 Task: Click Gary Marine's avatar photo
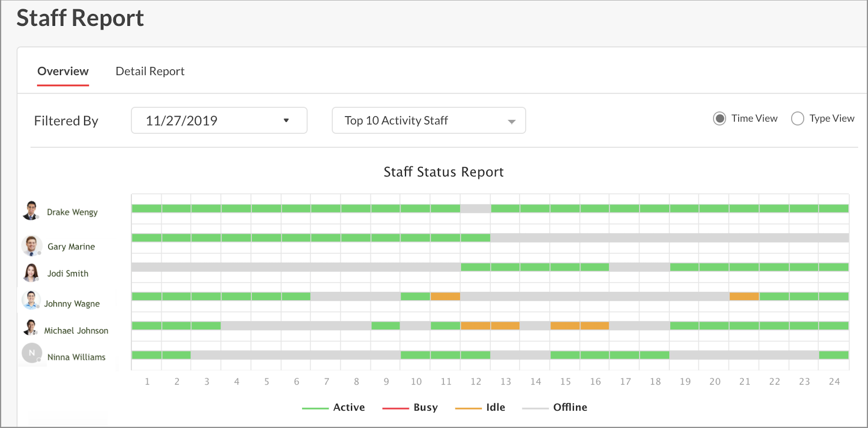coord(31,246)
